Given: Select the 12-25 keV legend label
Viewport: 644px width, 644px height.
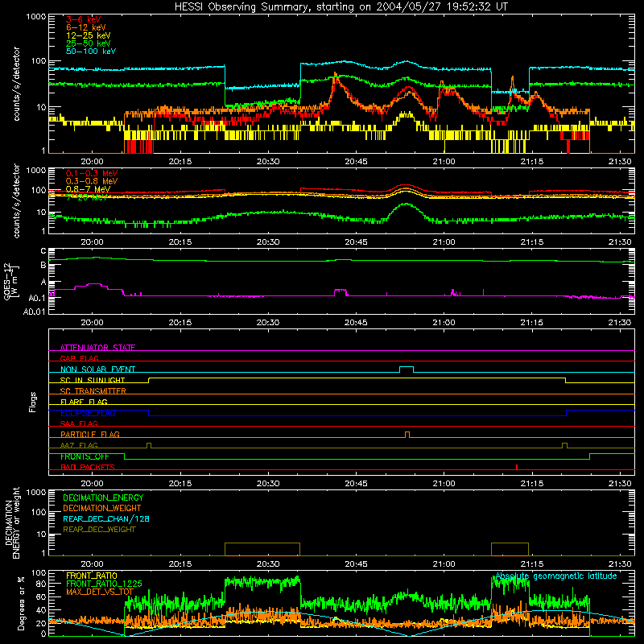Looking at the screenshot, I should (x=89, y=35).
